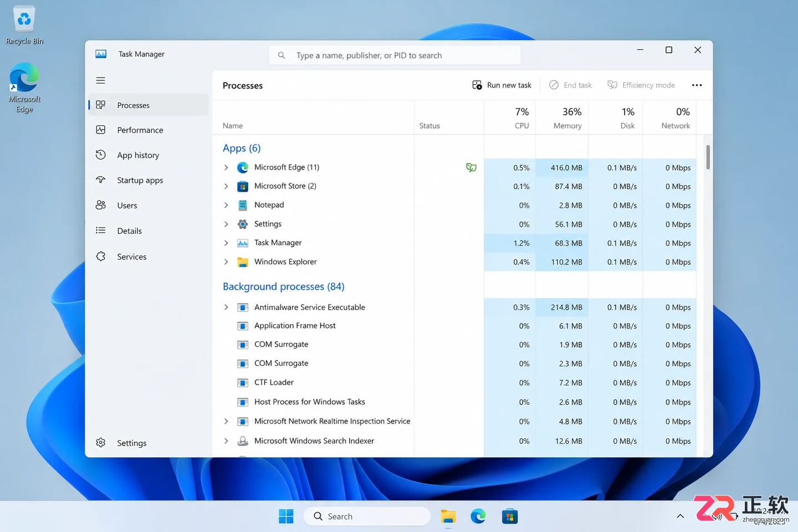The image size is (798, 532).
Task: Open the Windows Start menu
Action: (286, 516)
